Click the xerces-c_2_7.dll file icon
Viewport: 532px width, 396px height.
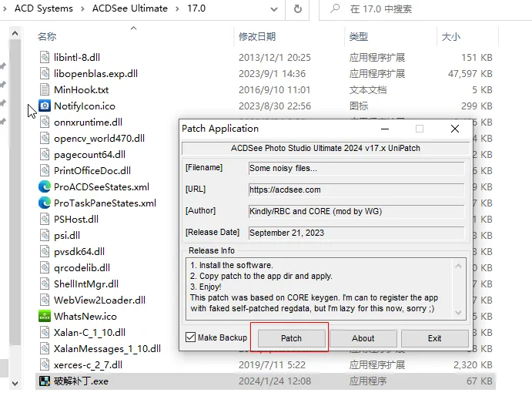point(45,364)
